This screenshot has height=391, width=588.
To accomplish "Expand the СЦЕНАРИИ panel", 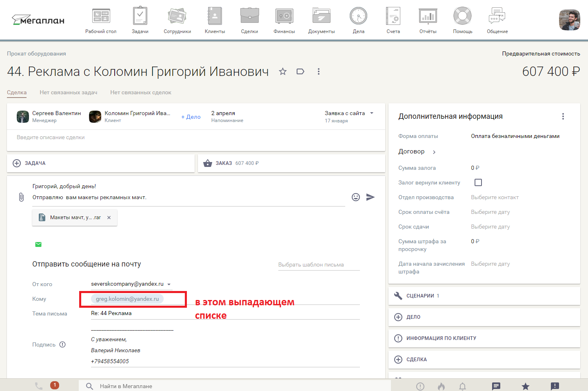I will (x=484, y=296).
